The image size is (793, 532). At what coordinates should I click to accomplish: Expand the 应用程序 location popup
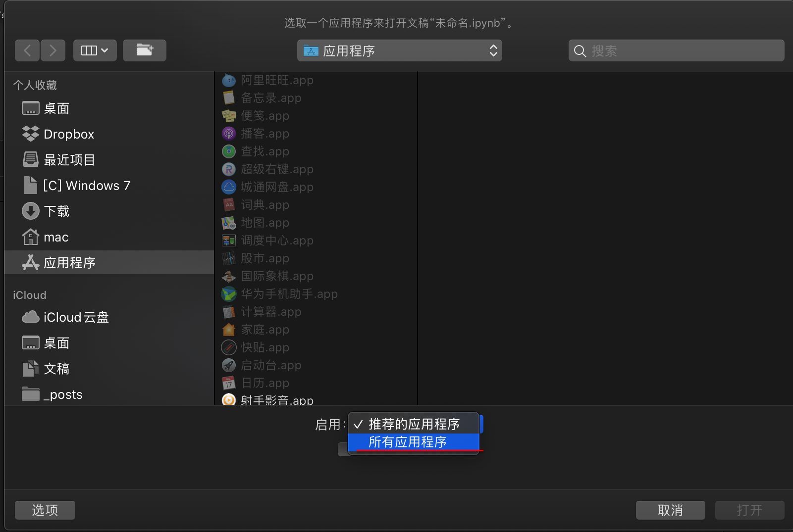pyautogui.click(x=399, y=50)
